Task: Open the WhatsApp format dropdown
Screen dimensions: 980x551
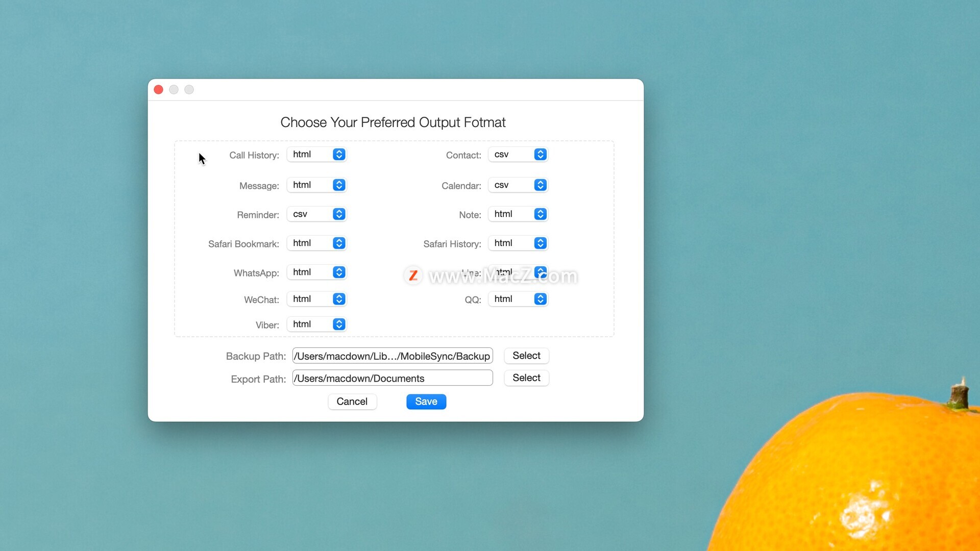Action: point(316,272)
